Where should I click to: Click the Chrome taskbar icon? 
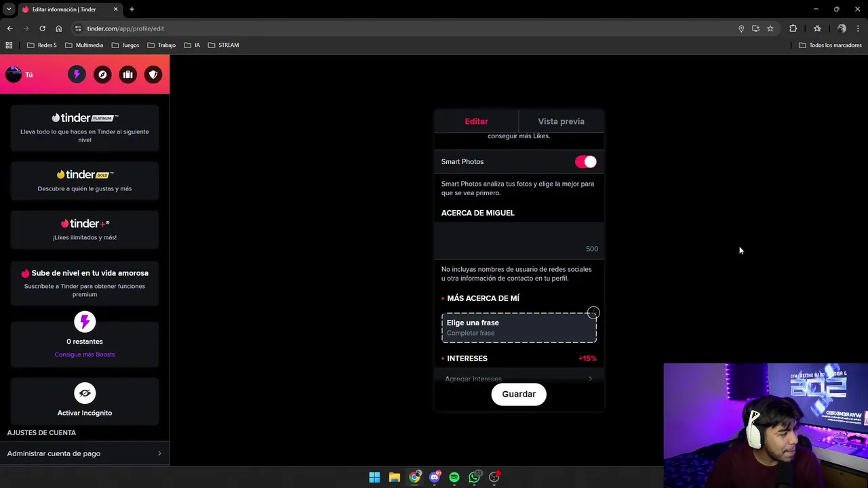click(414, 477)
